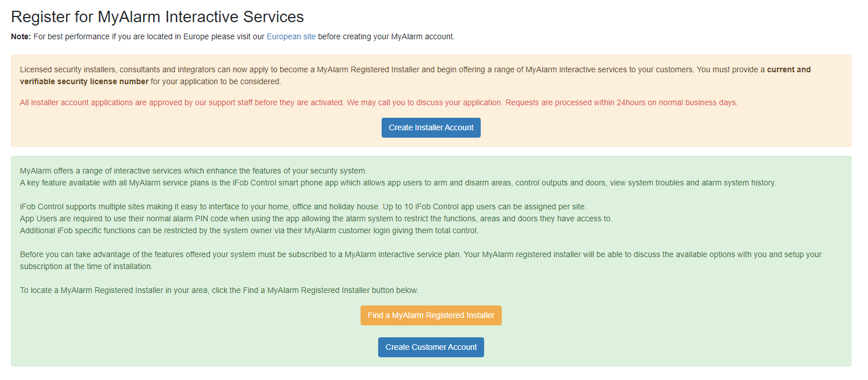868x380 pixels.
Task: Click Create Customer Account button
Action: [x=431, y=347]
